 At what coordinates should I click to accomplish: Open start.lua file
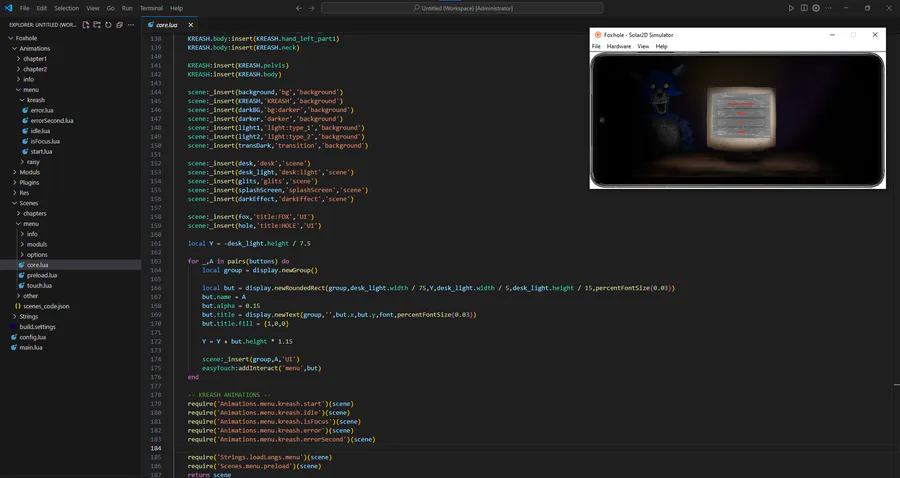tap(41, 151)
